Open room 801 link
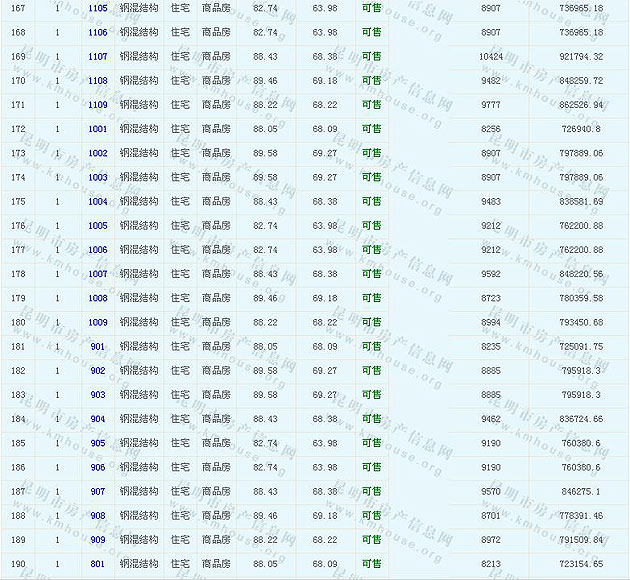 97,564
